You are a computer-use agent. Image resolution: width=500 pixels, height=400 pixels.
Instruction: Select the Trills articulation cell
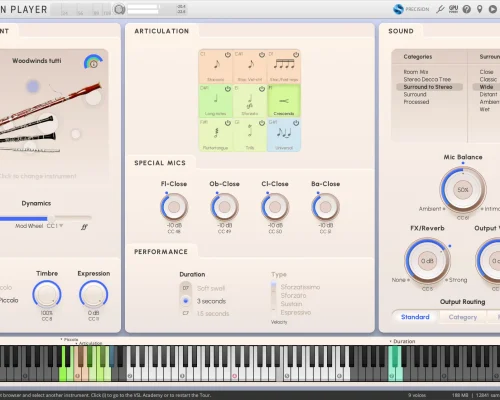pos(250,135)
